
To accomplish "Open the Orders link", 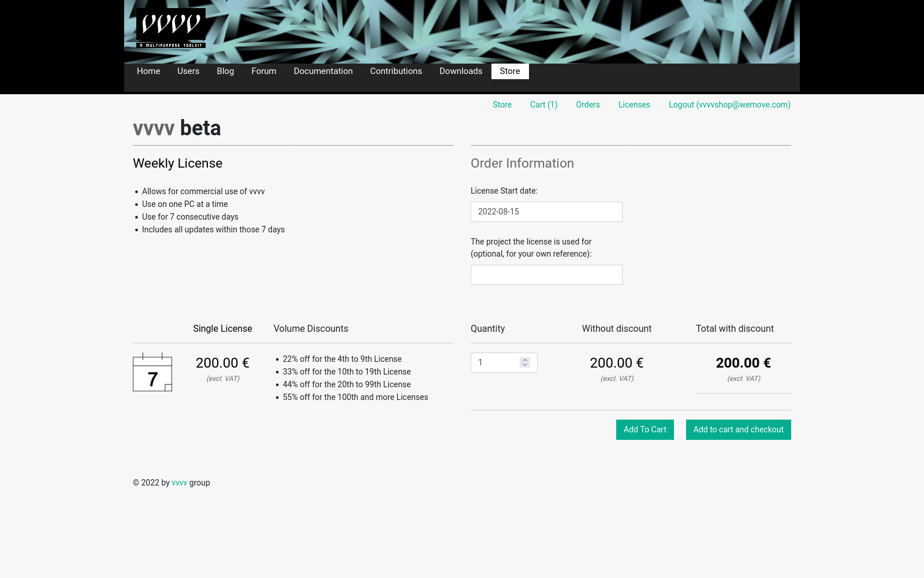I will (587, 105).
